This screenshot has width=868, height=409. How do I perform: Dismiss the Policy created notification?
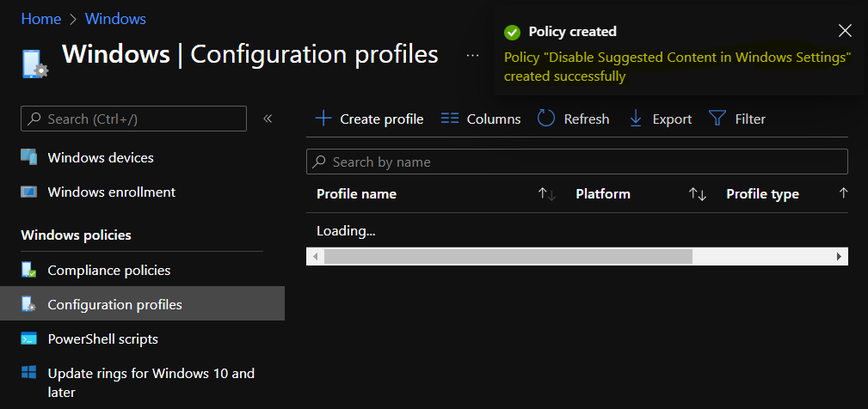(x=845, y=30)
